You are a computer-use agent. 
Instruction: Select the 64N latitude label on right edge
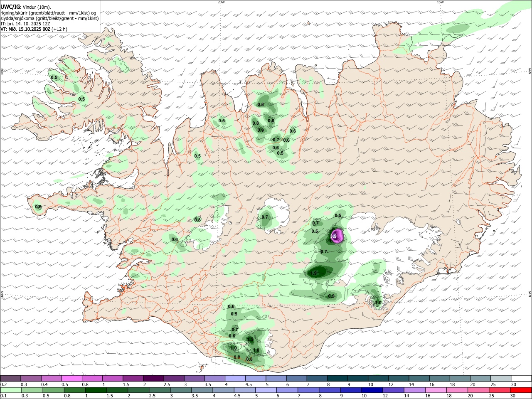click(x=530, y=294)
